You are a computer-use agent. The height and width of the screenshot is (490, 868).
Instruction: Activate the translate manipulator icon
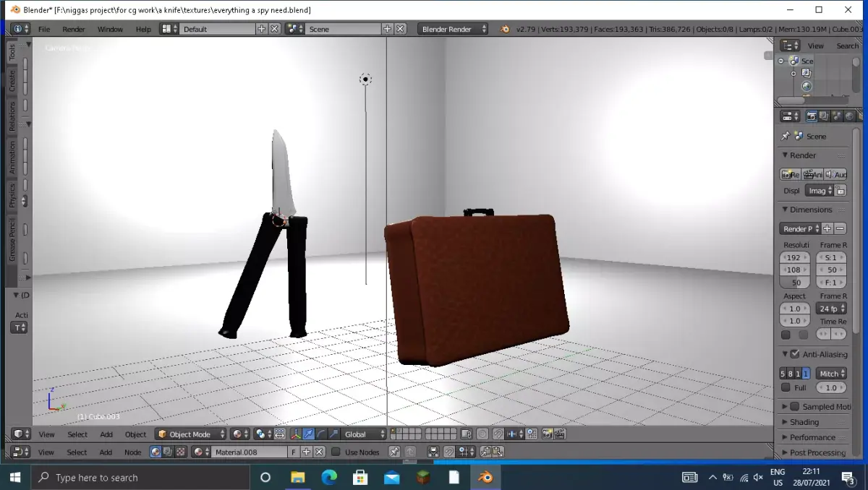(307, 434)
